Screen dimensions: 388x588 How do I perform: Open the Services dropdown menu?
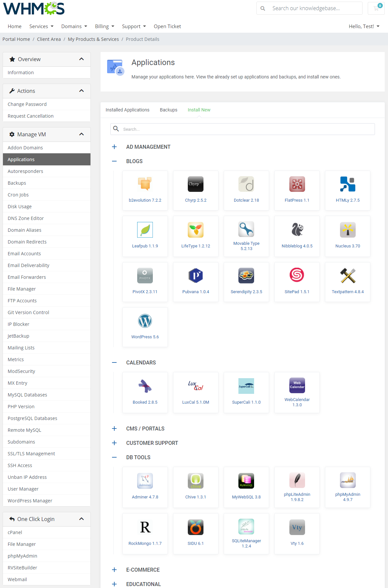coord(41,26)
